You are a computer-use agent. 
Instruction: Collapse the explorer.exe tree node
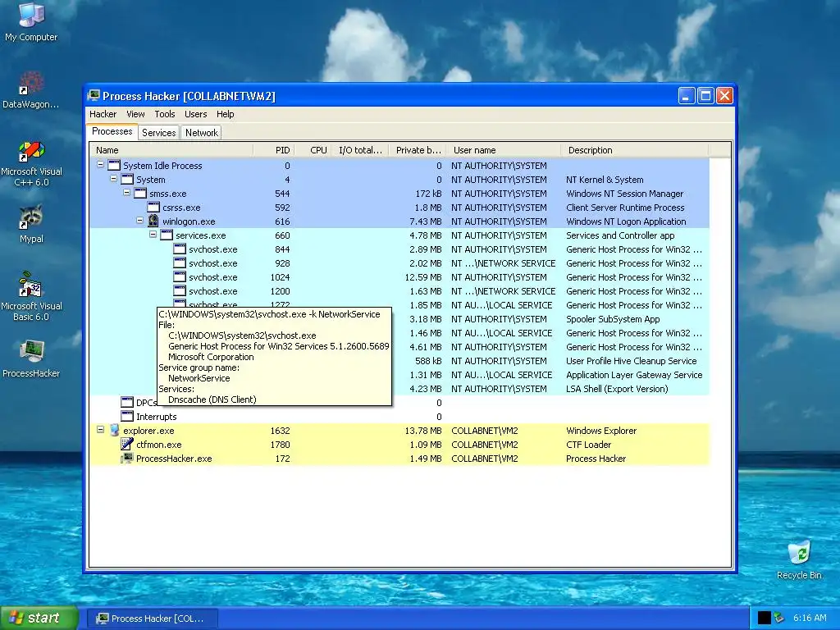point(101,430)
